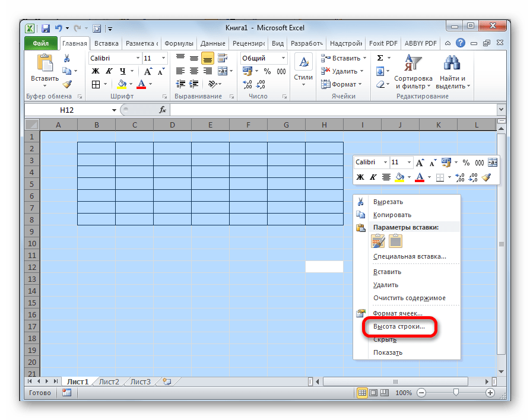Click the Удалить cells button in ribbon

(x=342, y=71)
